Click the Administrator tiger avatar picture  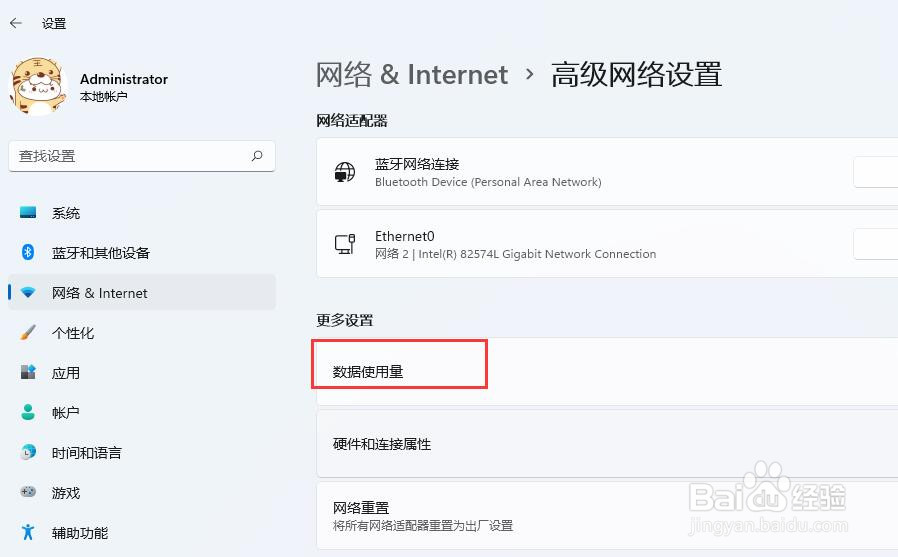38,86
